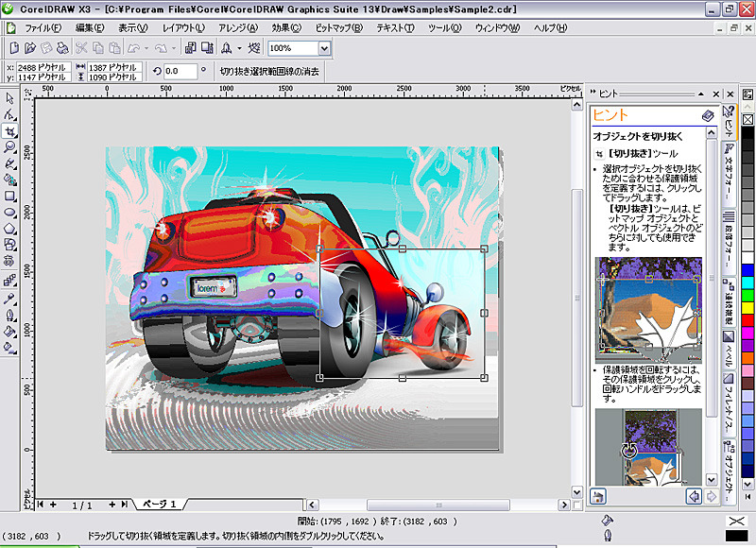Image resolution: width=756 pixels, height=548 pixels.
Task: Select the Interactive Blend tool
Action: pyautogui.click(x=9, y=281)
